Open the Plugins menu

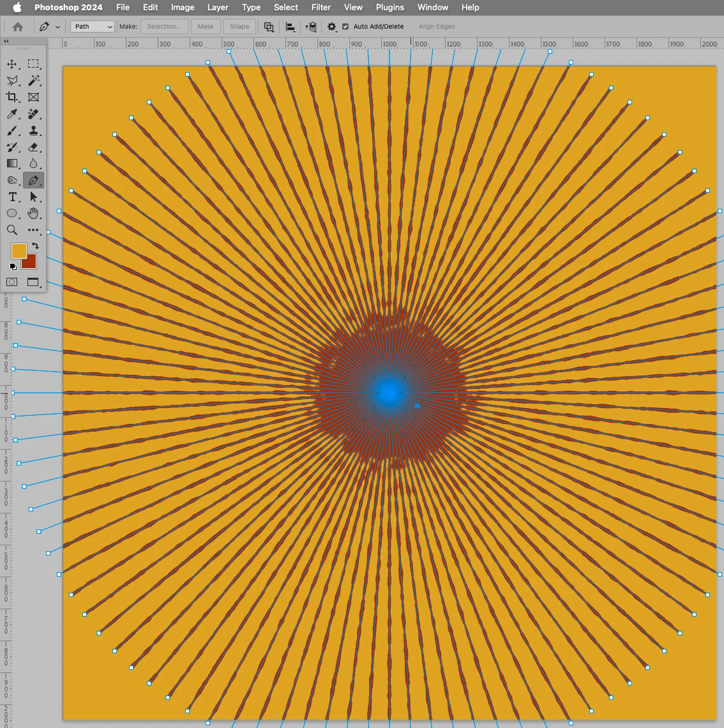390,8
